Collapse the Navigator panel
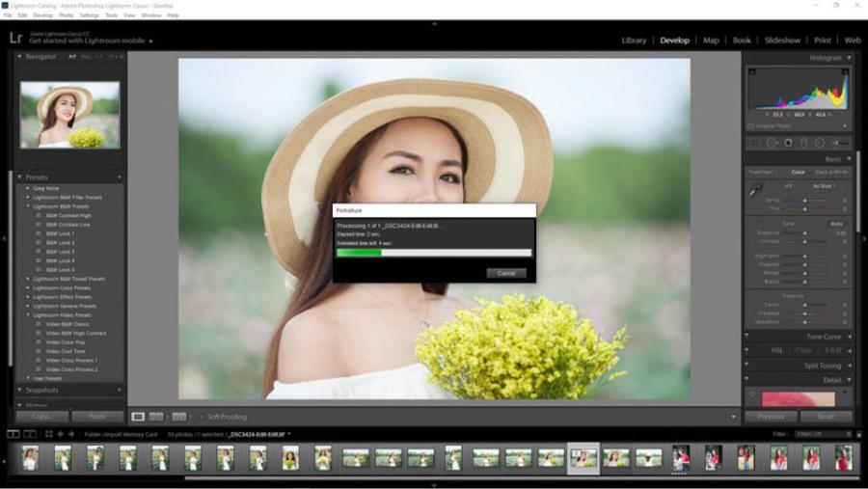The image size is (868, 489). [19, 57]
